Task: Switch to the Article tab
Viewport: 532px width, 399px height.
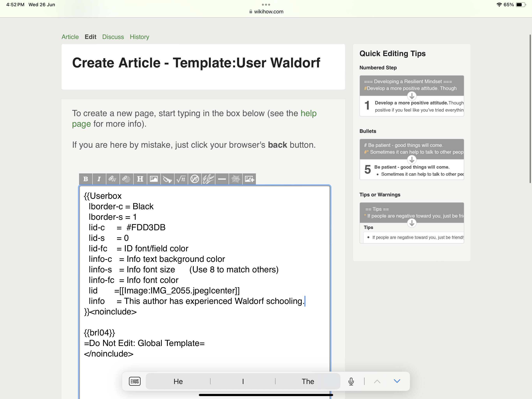Action: coord(70,37)
